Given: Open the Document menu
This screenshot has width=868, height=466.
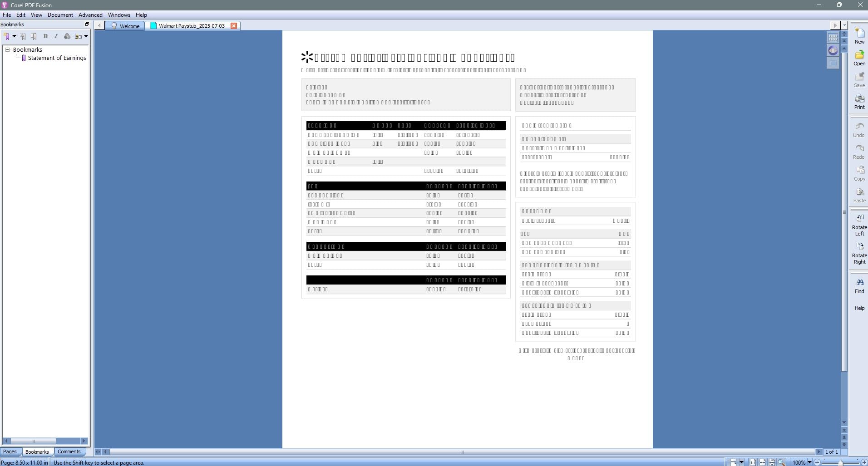Looking at the screenshot, I should coord(60,15).
